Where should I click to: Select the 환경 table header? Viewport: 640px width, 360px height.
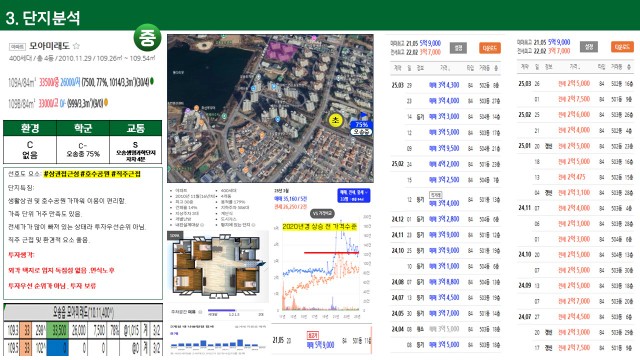click(x=30, y=128)
